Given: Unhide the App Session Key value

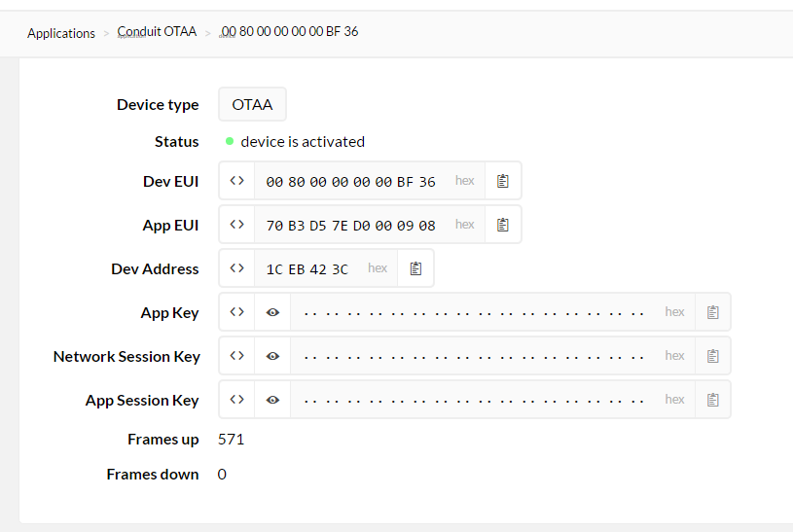Looking at the screenshot, I should (272, 400).
